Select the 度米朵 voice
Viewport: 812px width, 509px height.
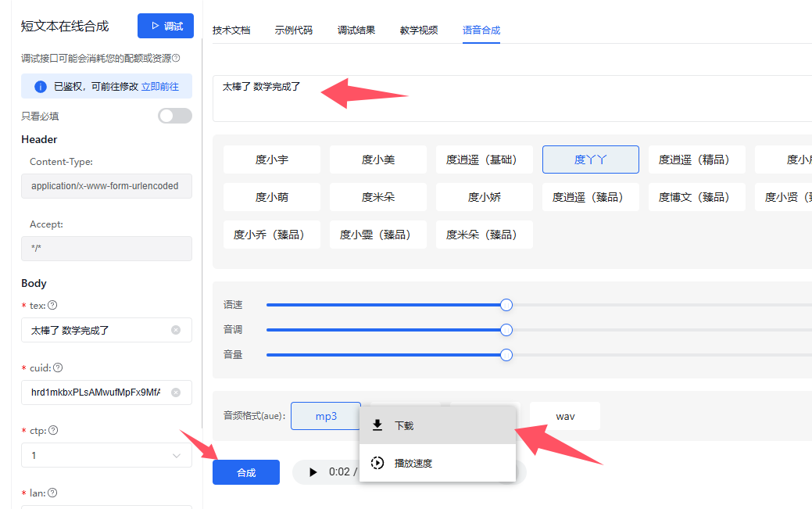378,197
